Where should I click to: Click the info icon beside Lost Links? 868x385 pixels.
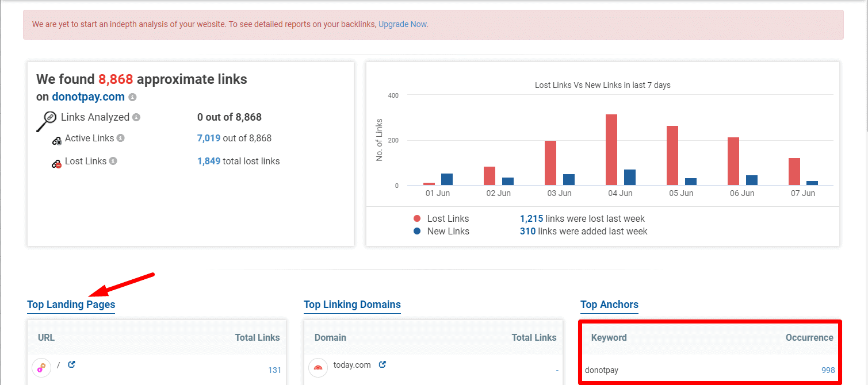tap(113, 161)
